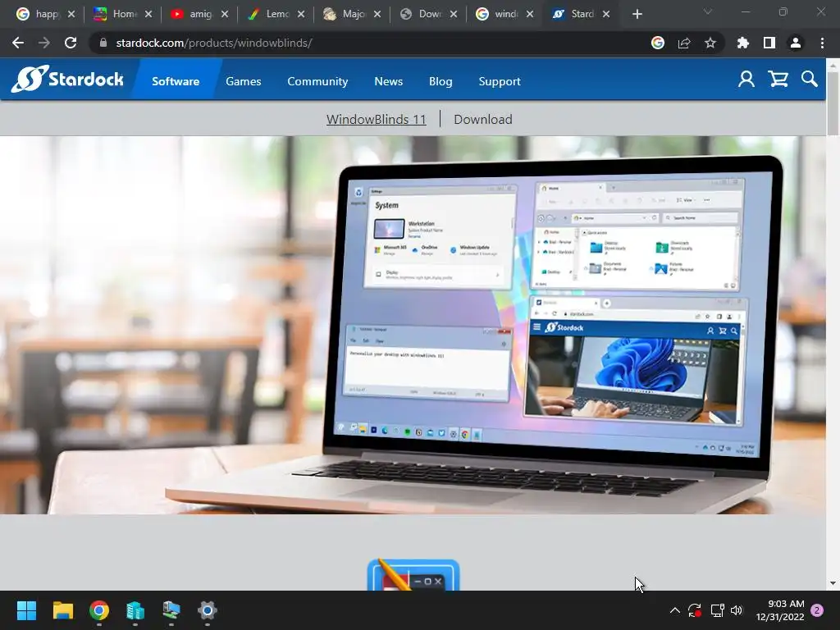Go back with the browser back arrow
Screen dimensions: 840x630
(x=18, y=43)
